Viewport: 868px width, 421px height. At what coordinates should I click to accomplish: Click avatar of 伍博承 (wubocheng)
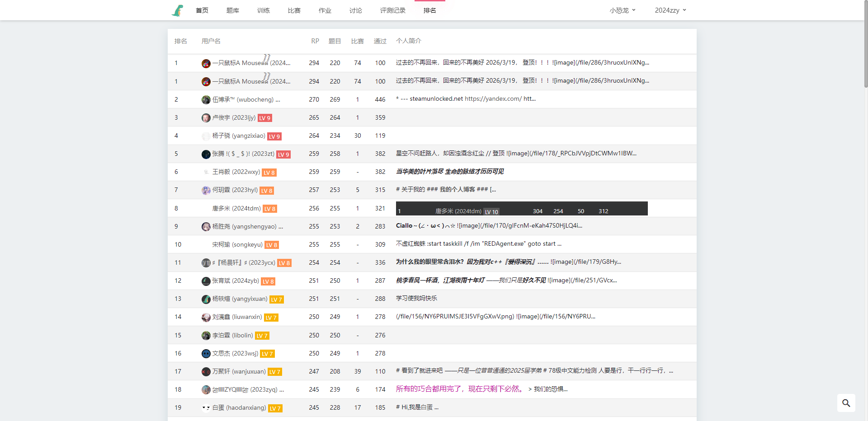click(x=206, y=100)
